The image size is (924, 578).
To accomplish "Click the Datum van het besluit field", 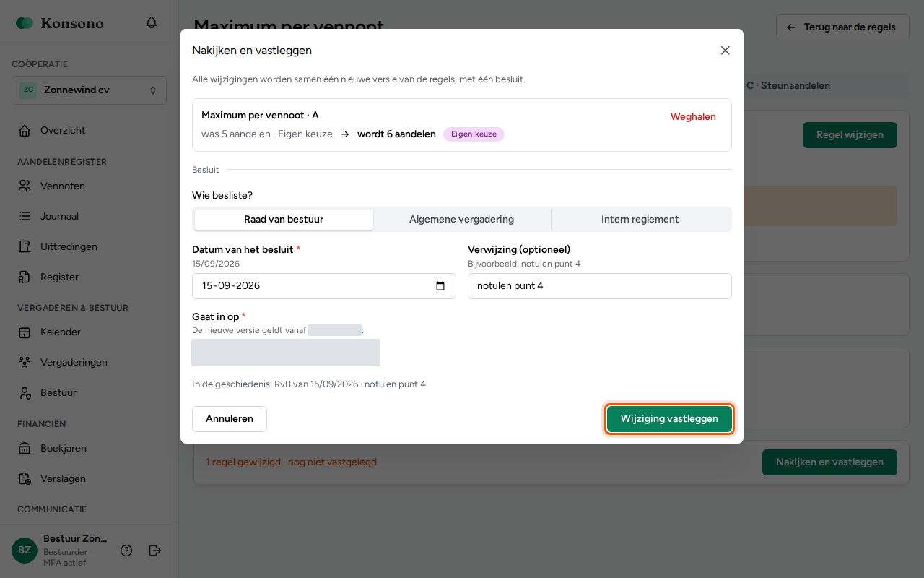I will tap(324, 286).
